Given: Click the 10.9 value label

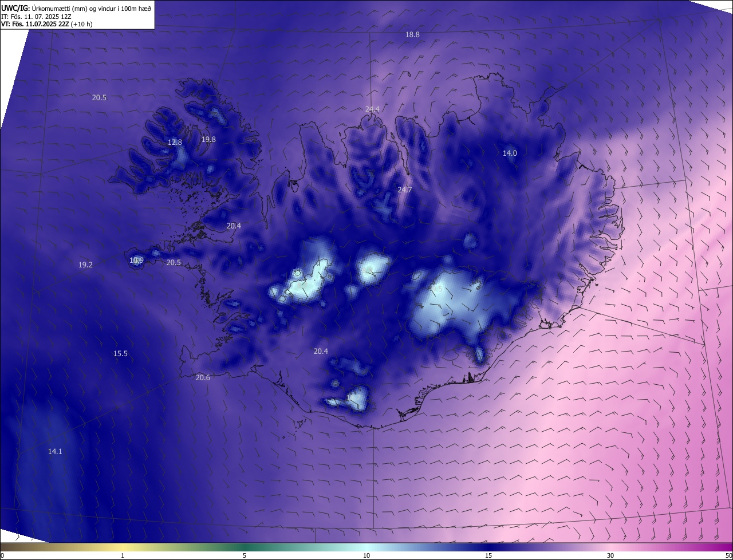Looking at the screenshot, I should pos(136,261).
